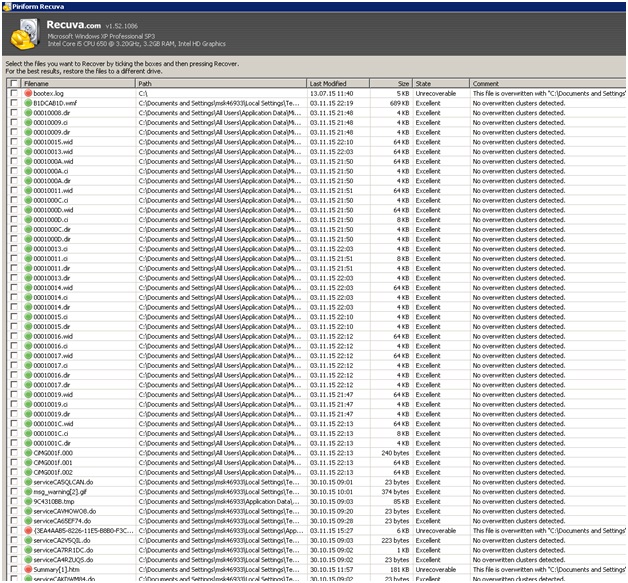The width and height of the screenshot is (628, 583).
Task: Click the green icon beside 0001001C.ci
Action: 28,433
